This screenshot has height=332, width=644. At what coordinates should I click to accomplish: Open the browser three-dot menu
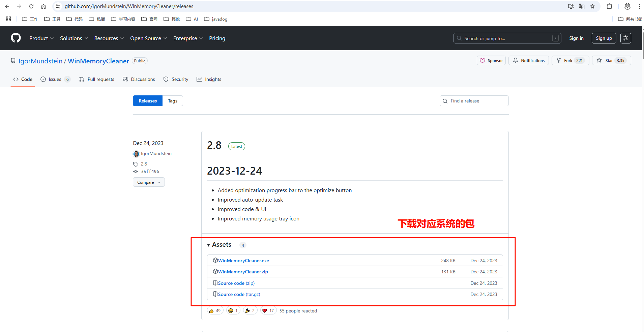639,6
